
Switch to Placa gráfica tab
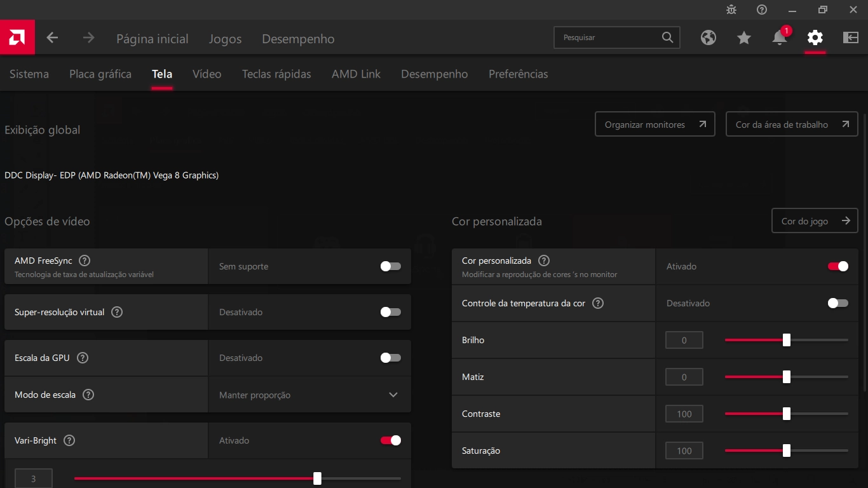[x=100, y=74]
